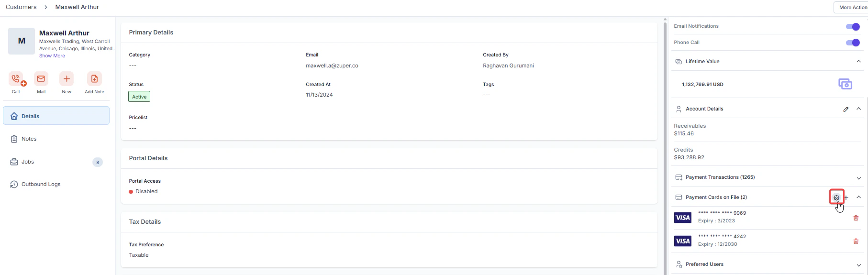This screenshot has height=275, width=868.
Task: Click lifetime value 1,132,769.91 USD
Action: [x=702, y=84]
